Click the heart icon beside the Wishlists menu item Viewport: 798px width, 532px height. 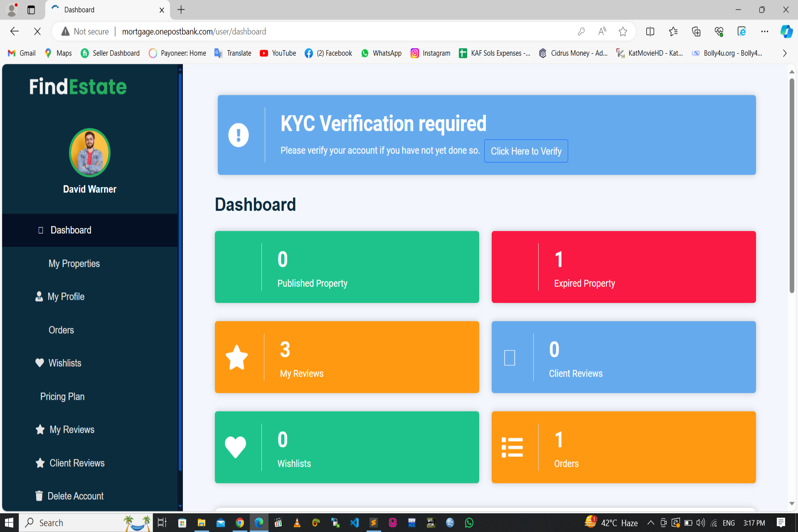tap(39, 363)
